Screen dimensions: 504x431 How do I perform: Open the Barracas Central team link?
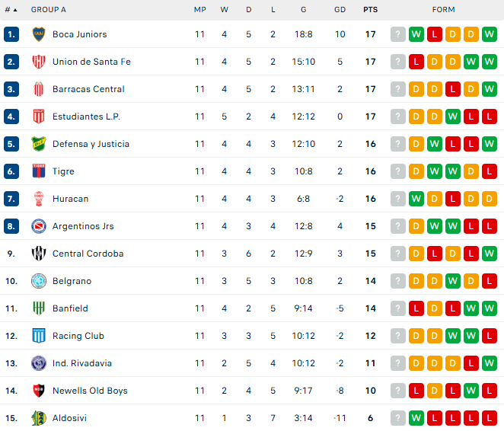(x=88, y=89)
